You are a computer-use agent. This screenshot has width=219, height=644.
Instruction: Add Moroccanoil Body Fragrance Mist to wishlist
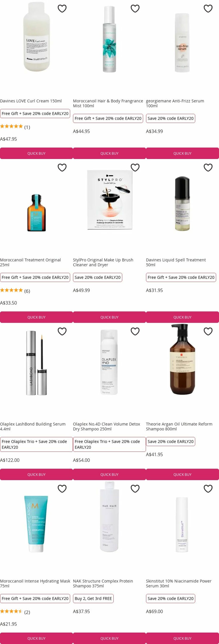tap(135, 9)
